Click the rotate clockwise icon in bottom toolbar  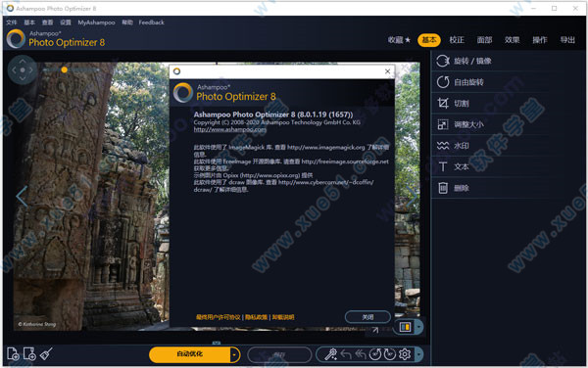click(x=390, y=354)
